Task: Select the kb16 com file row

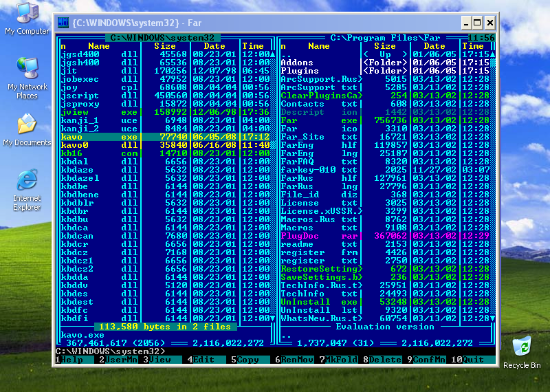Action: click(165, 153)
